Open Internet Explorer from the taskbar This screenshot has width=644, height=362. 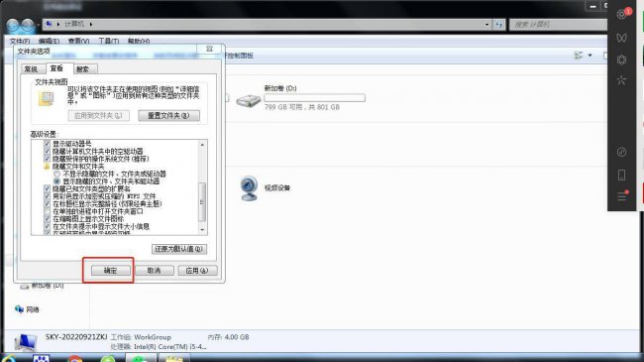click(9, 358)
